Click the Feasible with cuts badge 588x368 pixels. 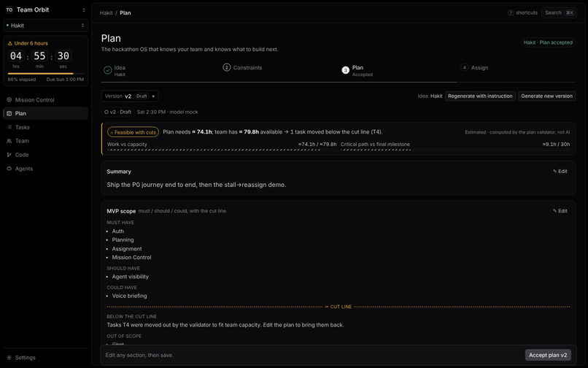[x=133, y=132]
